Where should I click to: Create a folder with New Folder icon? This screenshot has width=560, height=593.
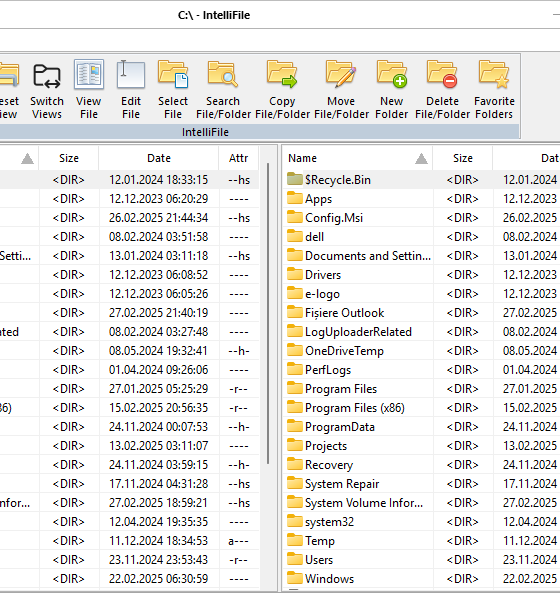pos(392,74)
